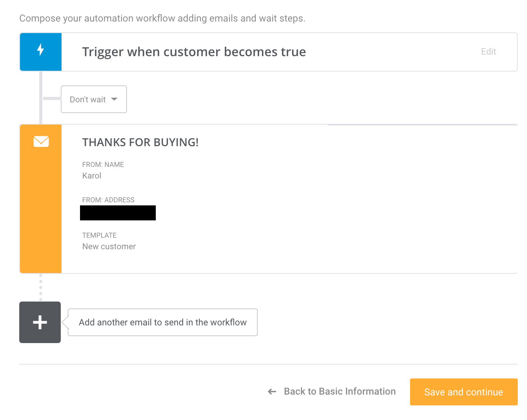The width and height of the screenshot is (527, 420).
Task: Click the chevron next to Don't wait
Action: tap(114, 99)
